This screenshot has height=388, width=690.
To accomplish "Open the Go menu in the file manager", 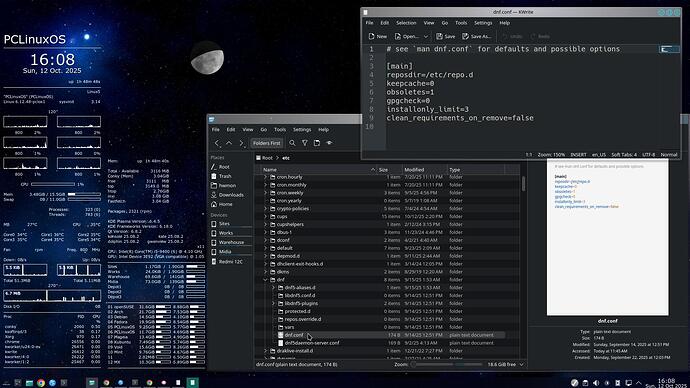I will point(264,130).
